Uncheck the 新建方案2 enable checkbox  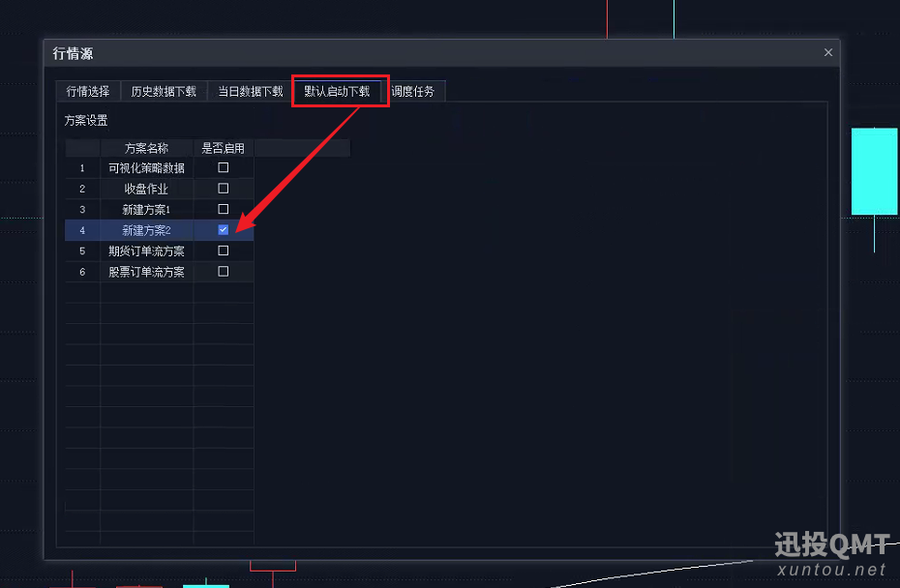coord(224,229)
